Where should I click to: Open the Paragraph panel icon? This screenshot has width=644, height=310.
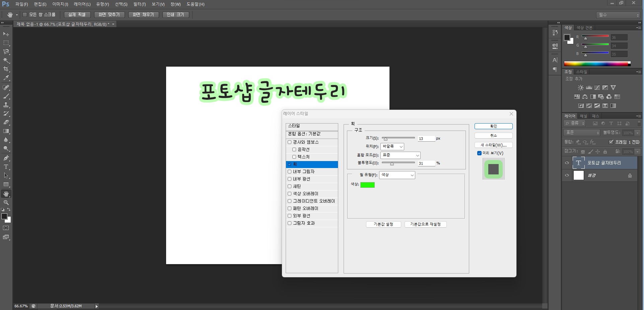[x=555, y=70]
